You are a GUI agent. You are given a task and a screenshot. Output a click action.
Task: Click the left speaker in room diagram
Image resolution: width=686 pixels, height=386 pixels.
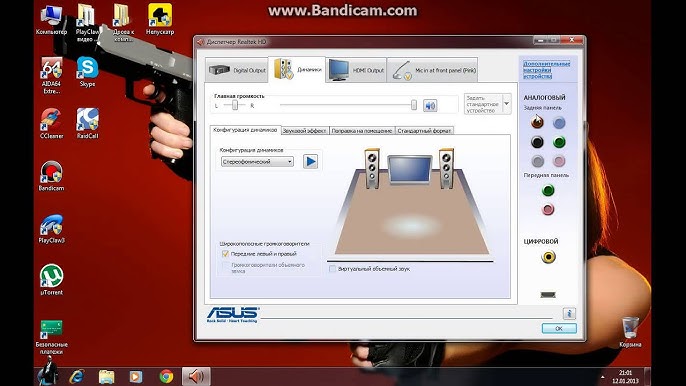tap(372, 169)
